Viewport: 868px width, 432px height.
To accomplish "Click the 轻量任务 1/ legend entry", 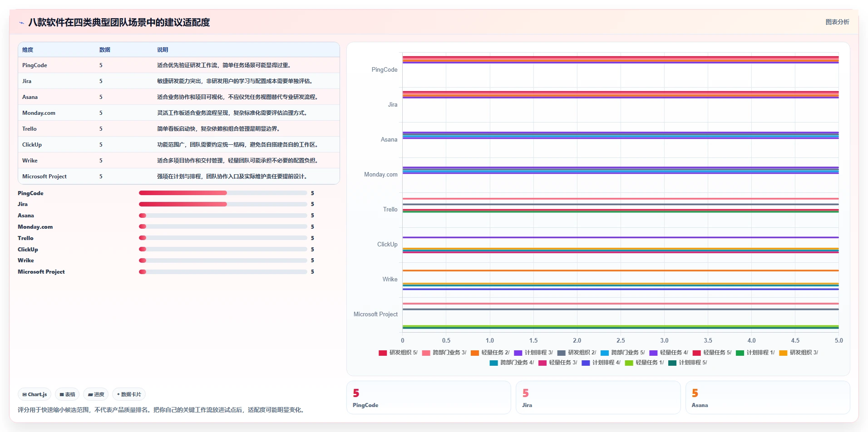I will tap(644, 363).
